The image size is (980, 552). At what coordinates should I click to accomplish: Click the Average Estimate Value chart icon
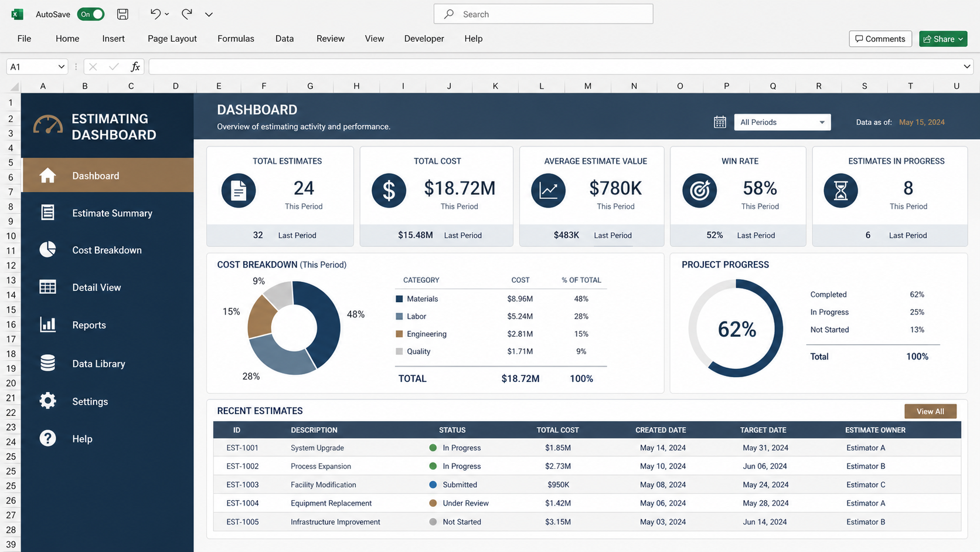548,191
